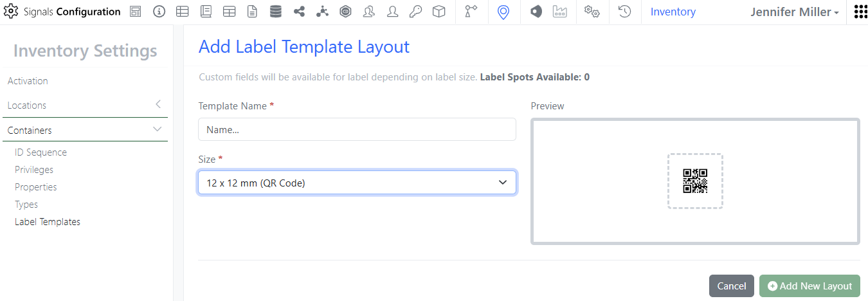
Task: Open the user groups icon
Action: (369, 12)
